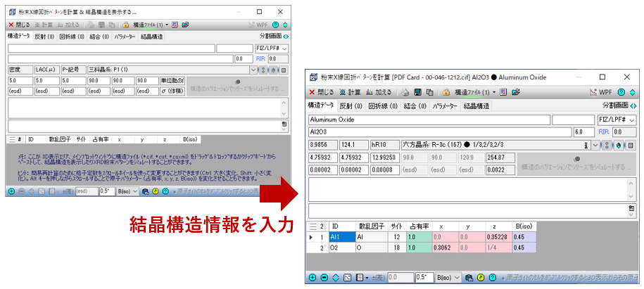
Task: Select the O2 ID cell
Action: pos(342,248)
